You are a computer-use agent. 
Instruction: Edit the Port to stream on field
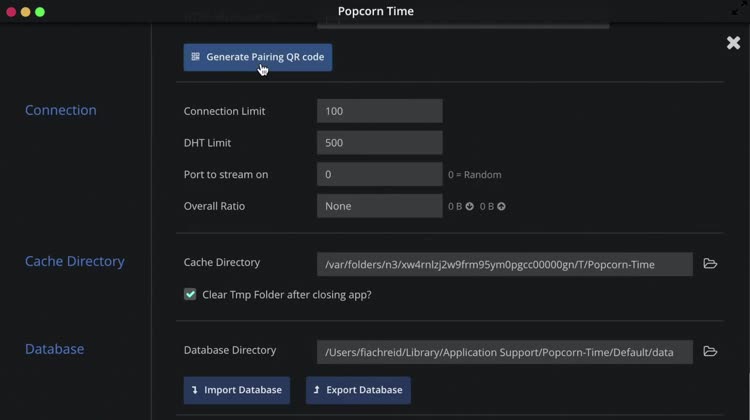click(379, 174)
